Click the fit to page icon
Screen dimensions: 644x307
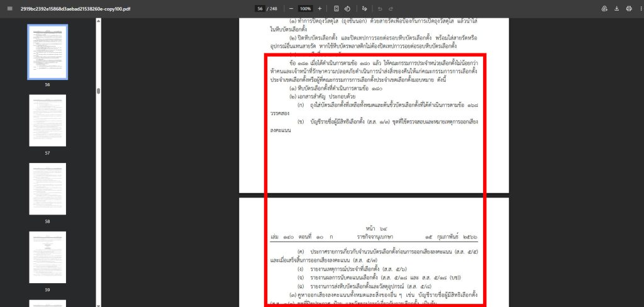click(x=336, y=9)
